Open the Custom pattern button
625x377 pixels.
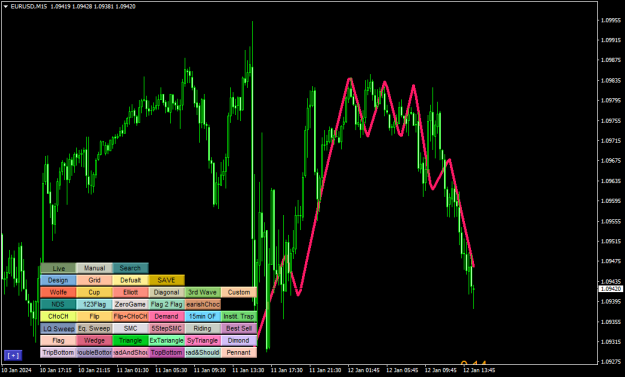(x=239, y=292)
